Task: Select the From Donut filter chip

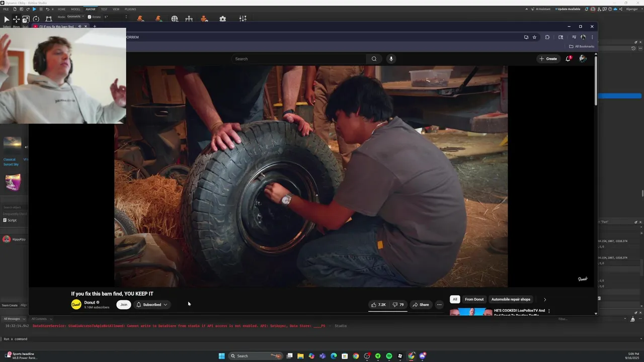Action: point(474,299)
